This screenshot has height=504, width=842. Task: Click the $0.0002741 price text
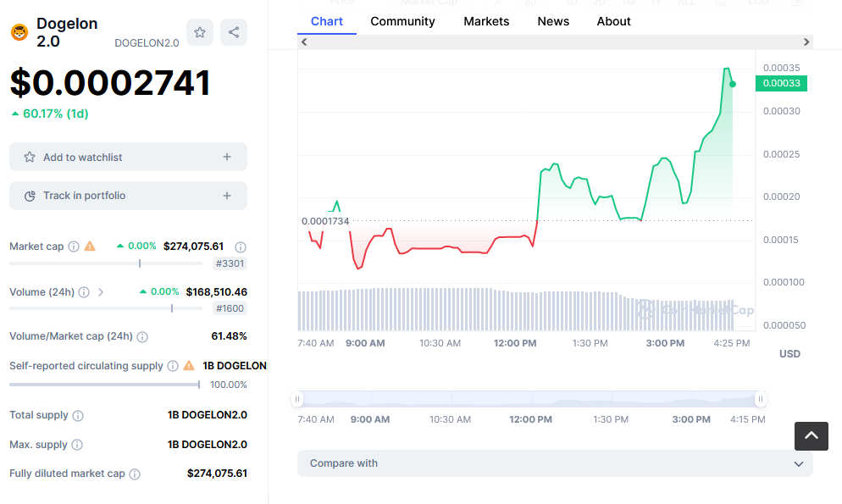110,83
